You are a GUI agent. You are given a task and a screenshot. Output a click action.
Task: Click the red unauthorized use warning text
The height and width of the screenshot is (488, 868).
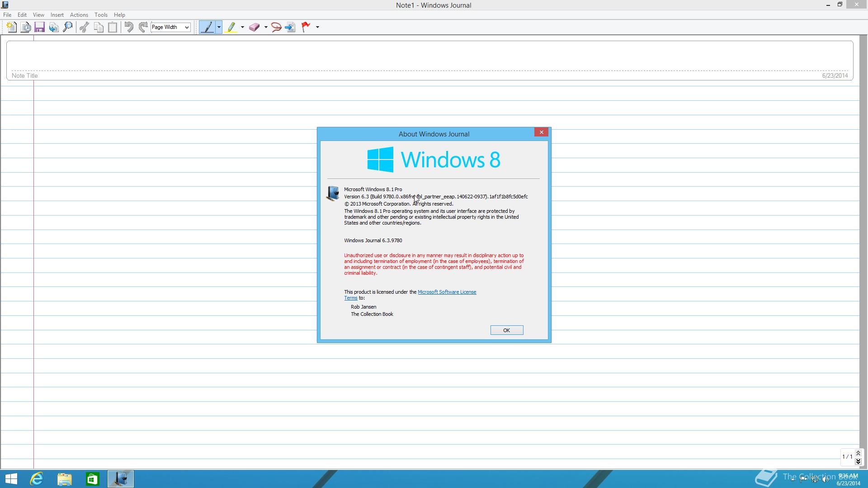click(434, 264)
